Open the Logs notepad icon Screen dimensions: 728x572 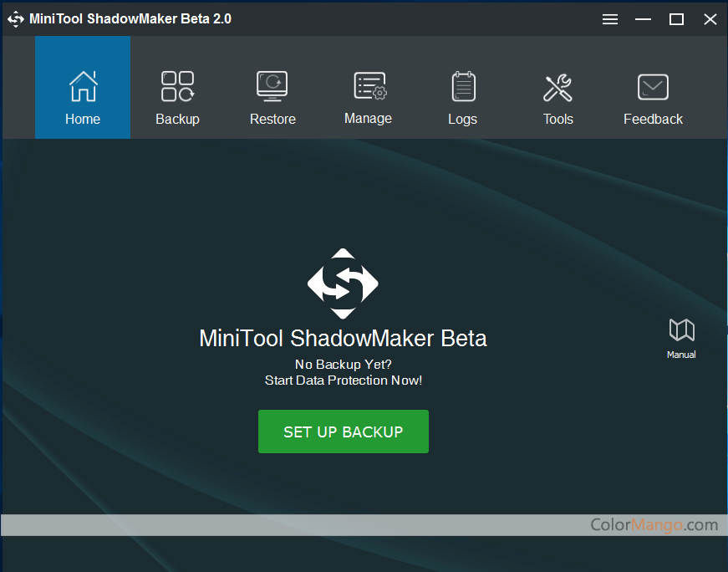(x=462, y=86)
